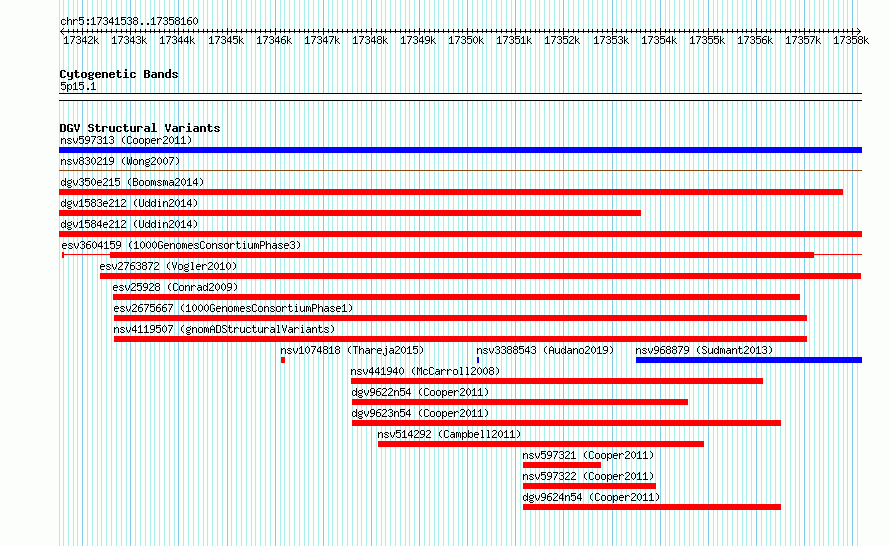Click the tiny blue nsv3388543 marker

(478, 360)
